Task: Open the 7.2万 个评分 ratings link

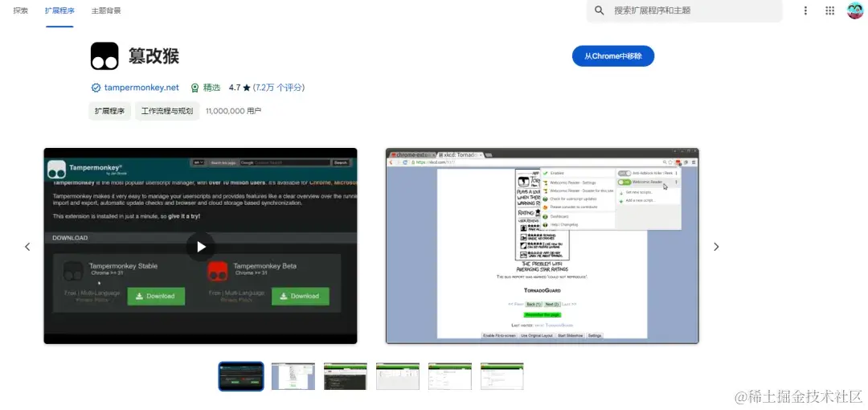Action: tap(278, 88)
